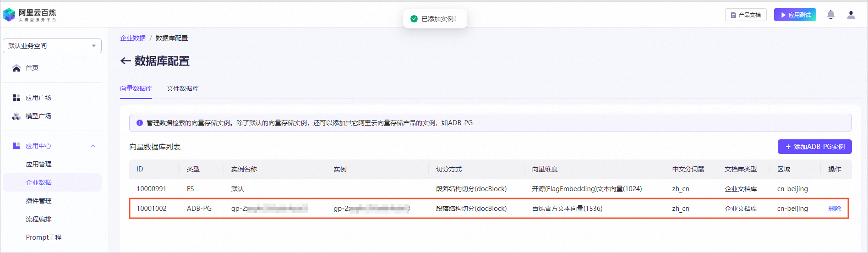Click 企业文档库 in the ADB-PG row
The height and width of the screenshot is (253, 868).
pyautogui.click(x=741, y=209)
